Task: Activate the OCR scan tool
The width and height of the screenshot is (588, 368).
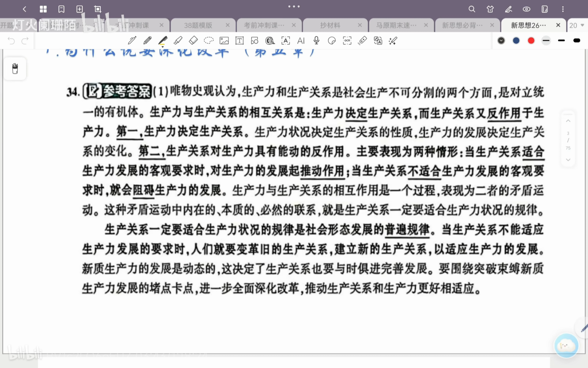Action: coord(347,40)
